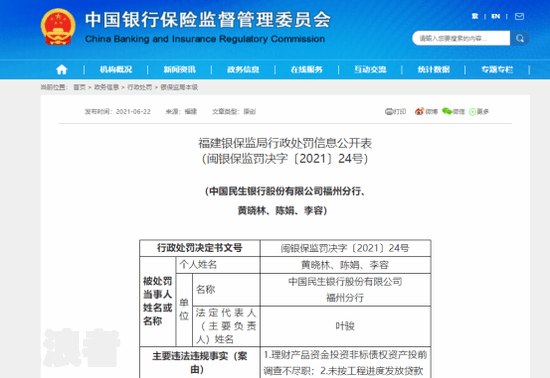The image size is (550, 378).
Task: Click cell 中国民生银行股份有限公司 福州分行
Action: tap(345, 290)
